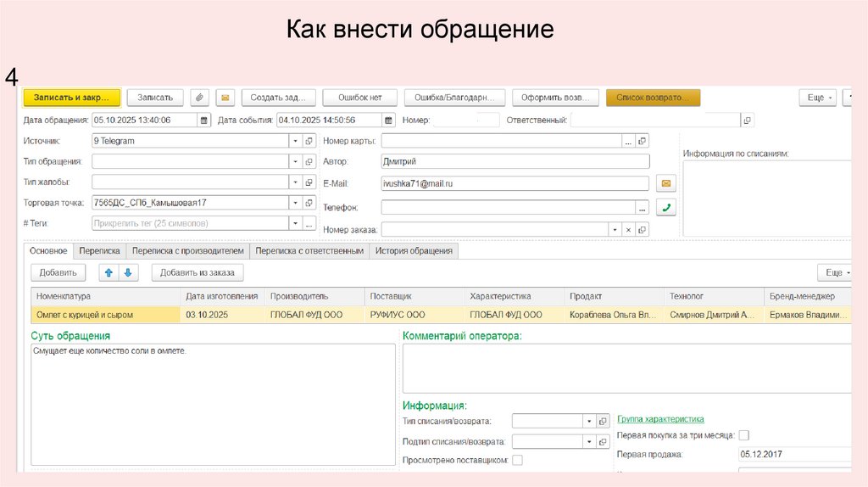Click the envelope icon in top toolbar
The height and width of the screenshot is (487, 868).
(225, 98)
